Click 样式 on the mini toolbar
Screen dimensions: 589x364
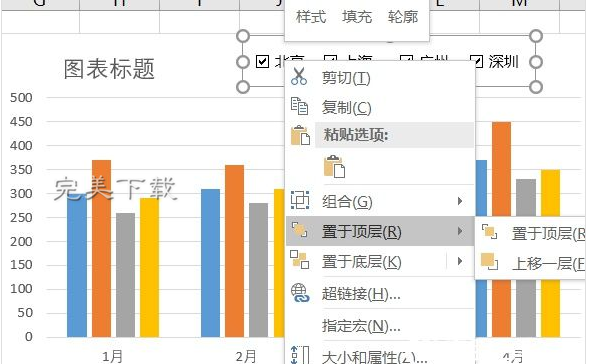(x=311, y=17)
